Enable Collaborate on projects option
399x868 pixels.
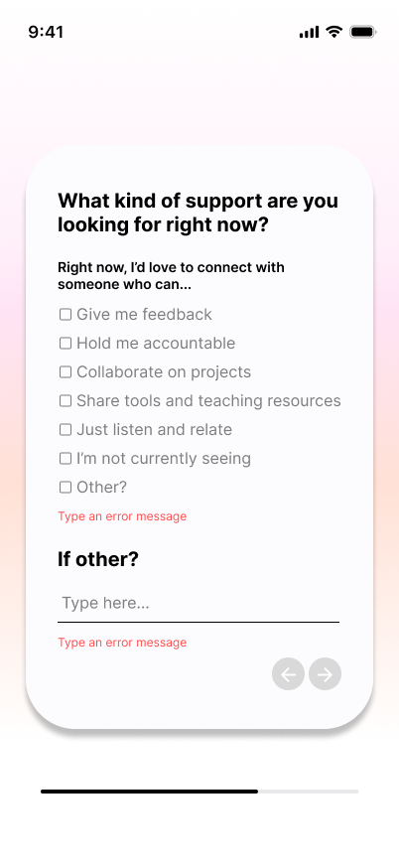pyautogui.click(x=66, y=372)
